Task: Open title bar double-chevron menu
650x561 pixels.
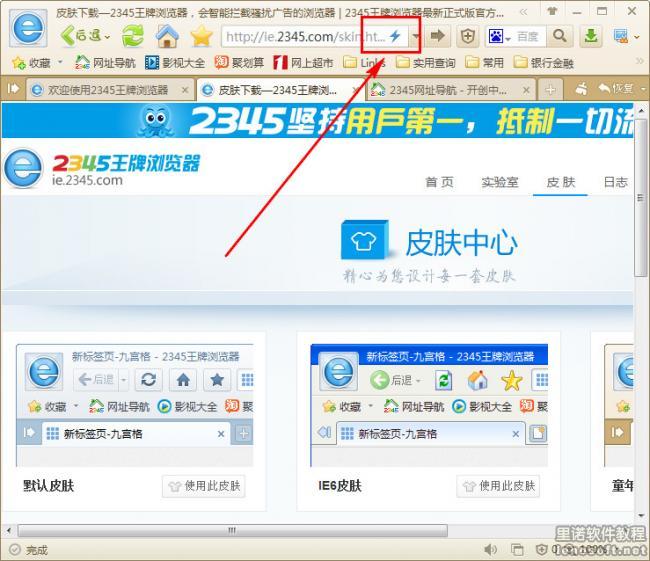Action: click(x=524, y=12)
